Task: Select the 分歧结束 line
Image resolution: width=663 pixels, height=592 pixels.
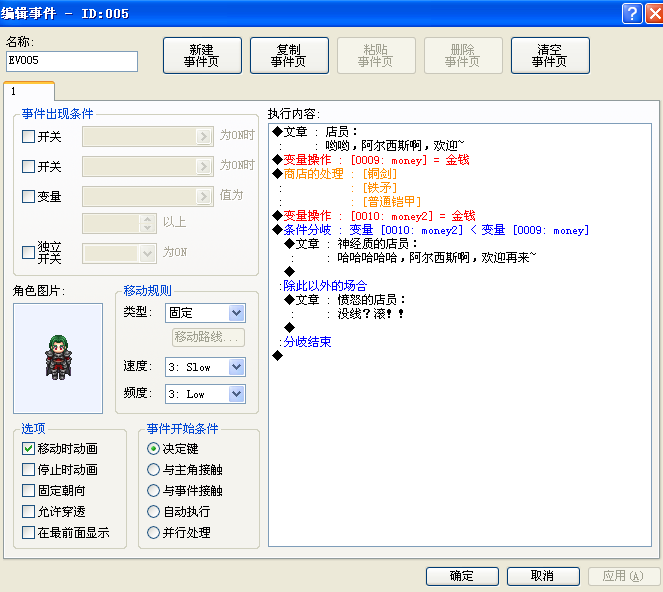Action: (x=305, y=342)
